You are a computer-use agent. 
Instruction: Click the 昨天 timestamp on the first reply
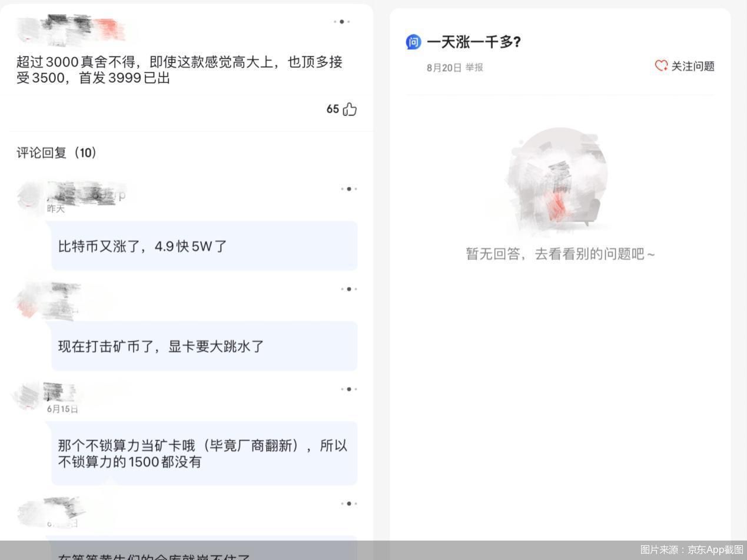[55, 208]
